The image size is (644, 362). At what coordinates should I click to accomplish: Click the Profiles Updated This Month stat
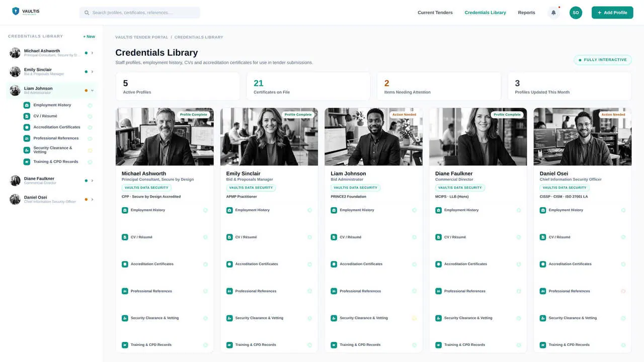(x=570, y=86)
